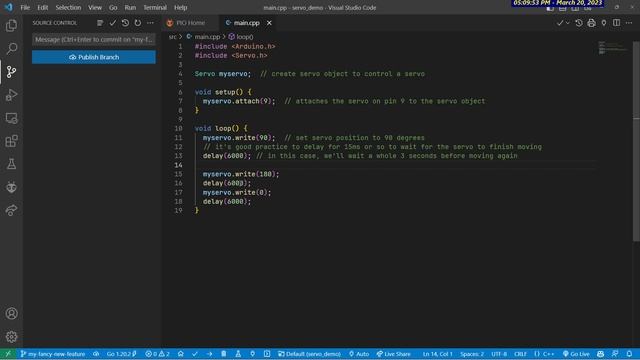Click the split editor right icon
Image resolution: width=640 pixels, height=360 pixels.
tap(616, 23)
